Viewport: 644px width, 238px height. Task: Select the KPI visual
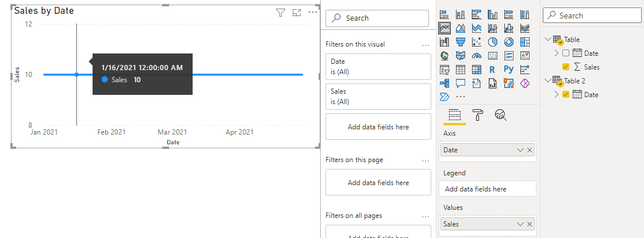click(x=524, y=55)
